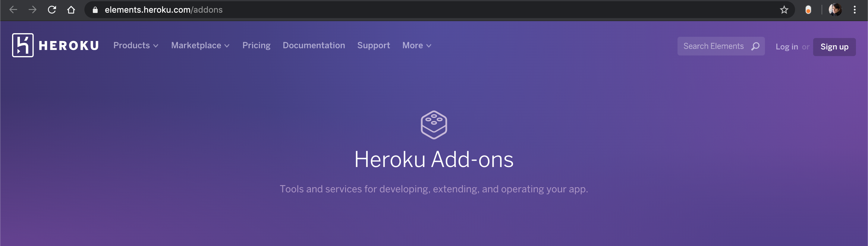The height and width of the screenshot is (246, 868).
Task: Click the Log in link
Action: tap(786, 47)
